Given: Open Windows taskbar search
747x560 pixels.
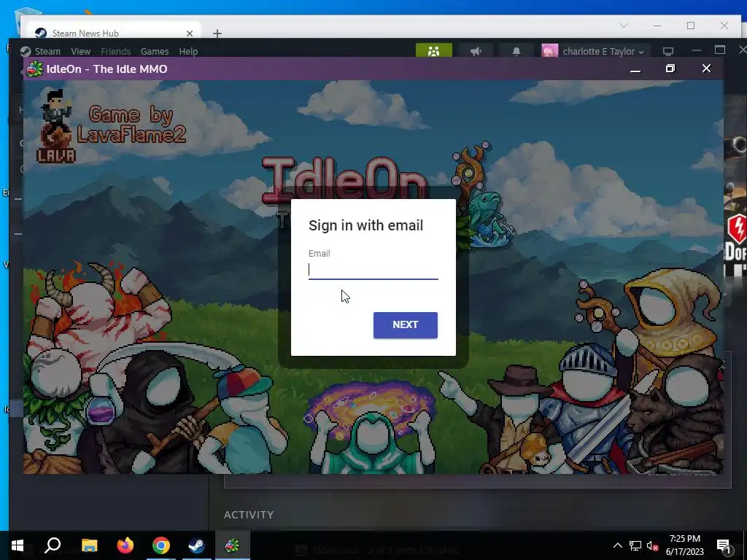Looking at the screenshot, I should click(x=53, y=545).
